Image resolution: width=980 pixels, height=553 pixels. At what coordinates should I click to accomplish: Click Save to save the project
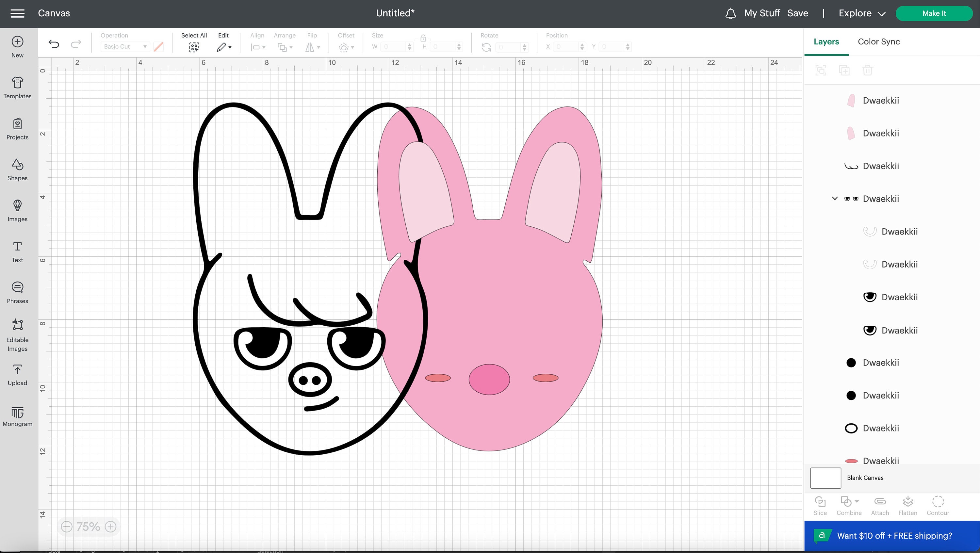(x=798, y=13)
